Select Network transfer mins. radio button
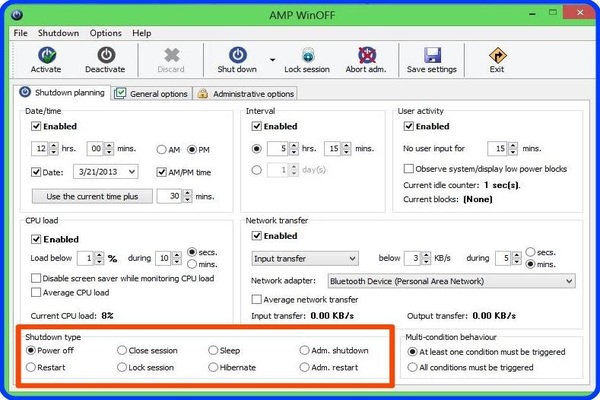This screenshot has width=600, height=400. [x=530, y=264]
